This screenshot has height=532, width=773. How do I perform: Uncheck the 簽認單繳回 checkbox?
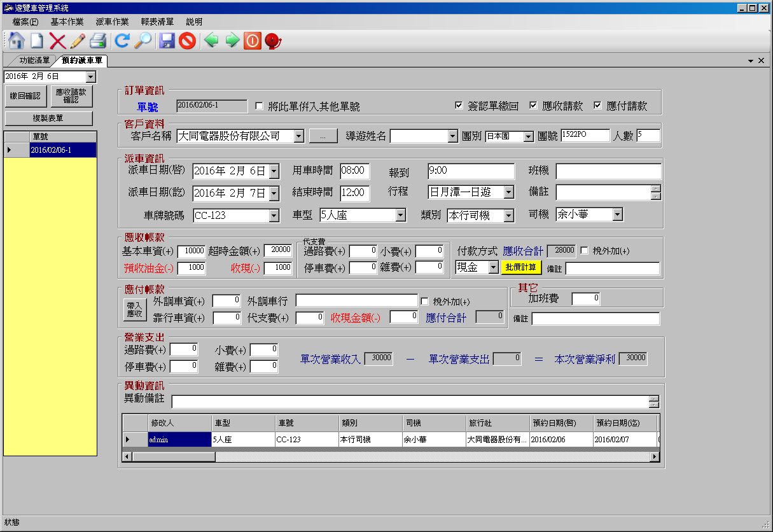point(459,106)
